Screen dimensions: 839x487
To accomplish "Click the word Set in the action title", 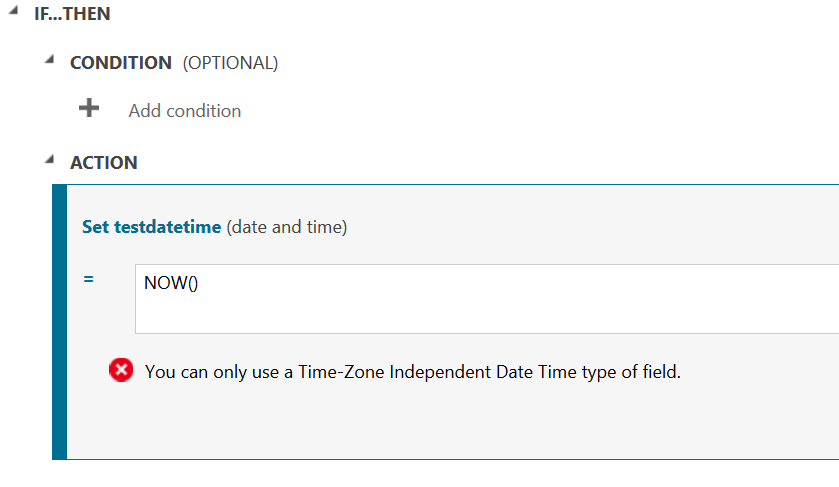I will click(95, 227).
